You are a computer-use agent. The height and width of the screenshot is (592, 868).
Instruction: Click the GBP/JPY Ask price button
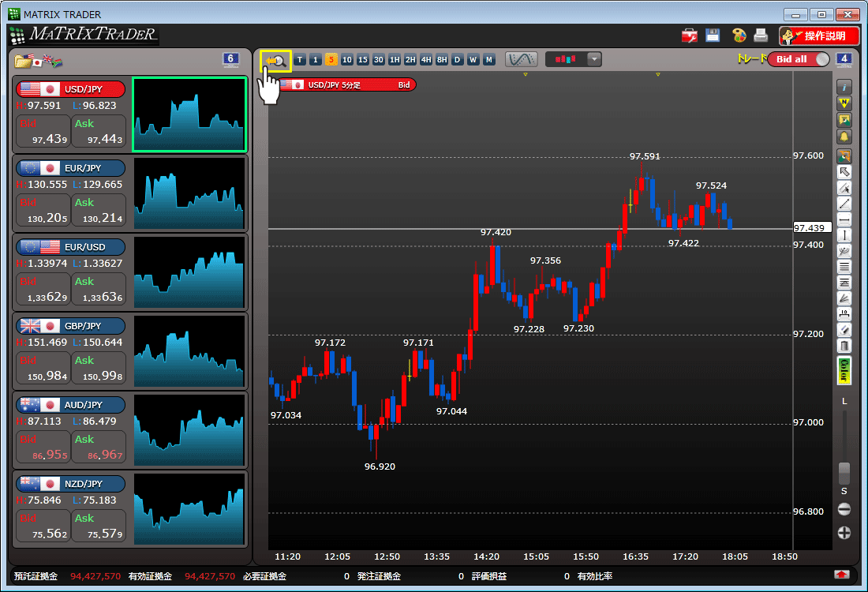[x=99, y=369]
